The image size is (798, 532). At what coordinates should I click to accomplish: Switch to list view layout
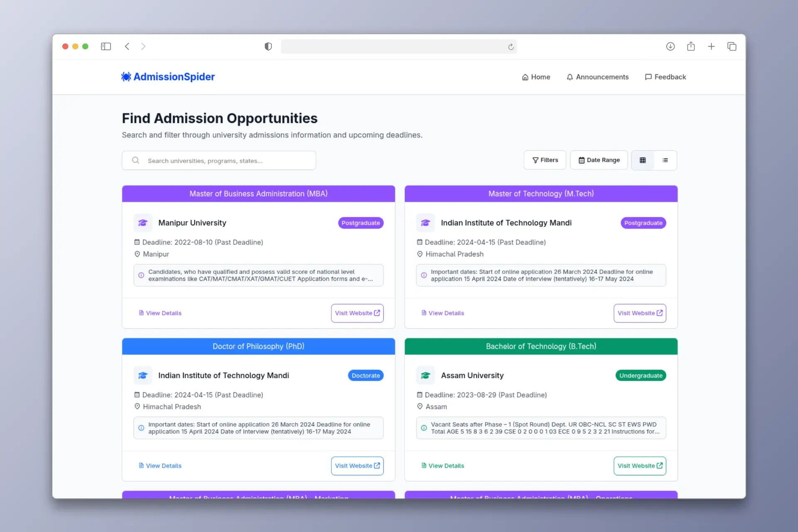pos(665,160)
